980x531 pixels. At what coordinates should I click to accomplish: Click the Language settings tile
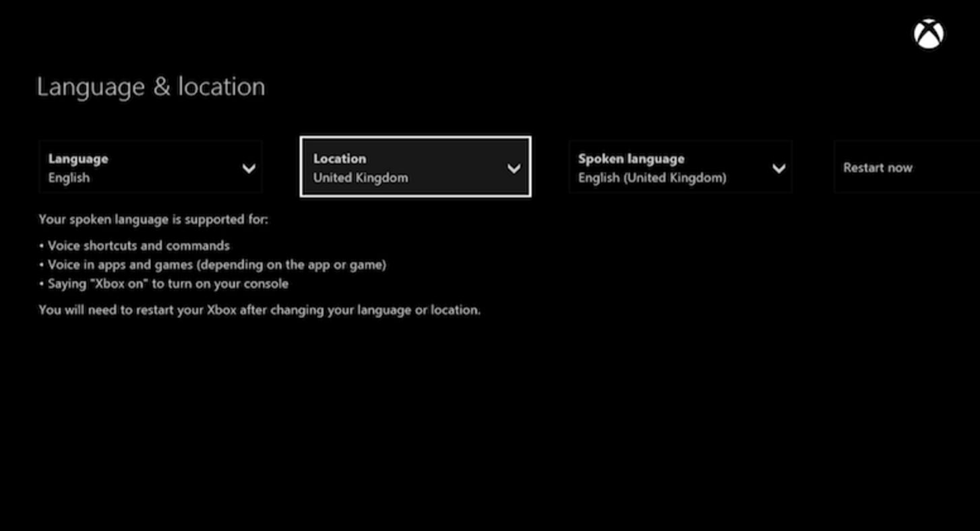click(x=150, y=166)
